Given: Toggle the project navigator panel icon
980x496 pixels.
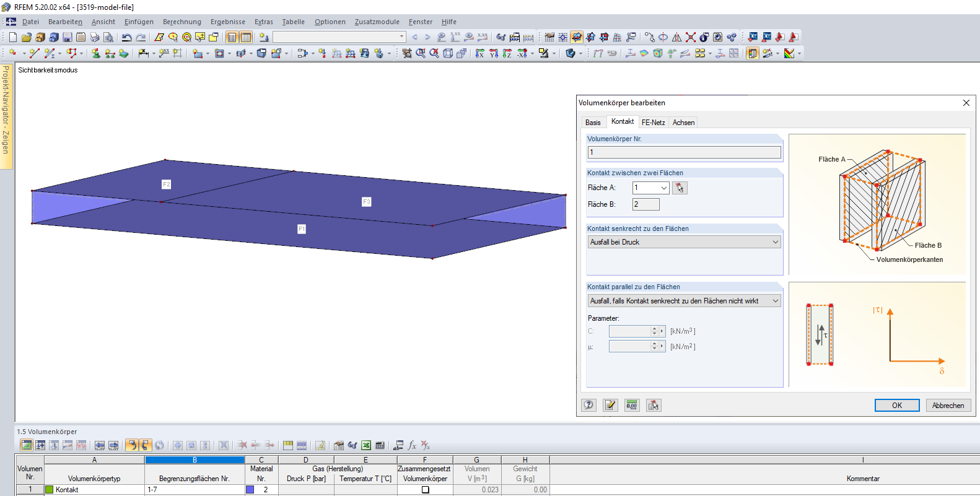Looking at the screenshot, I should tap(232, 37).
